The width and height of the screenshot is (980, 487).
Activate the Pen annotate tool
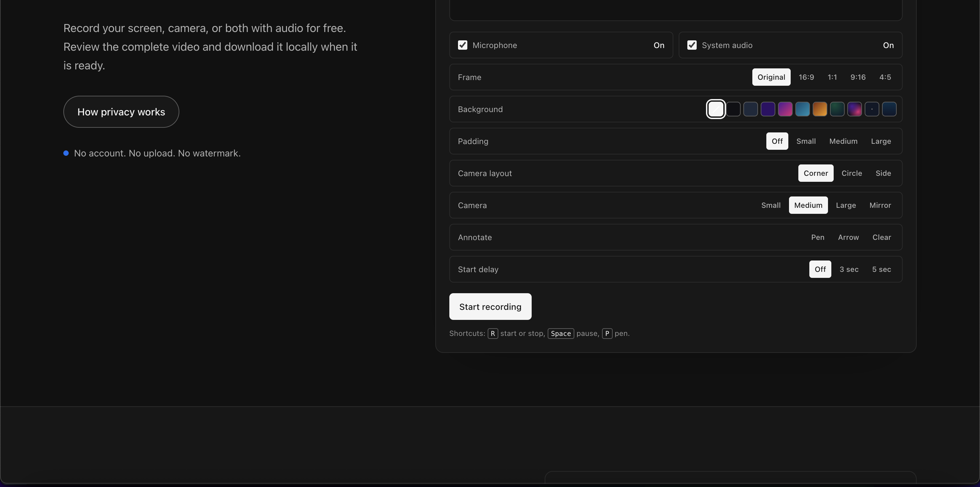pyautogui.click(x=818, y=237)
